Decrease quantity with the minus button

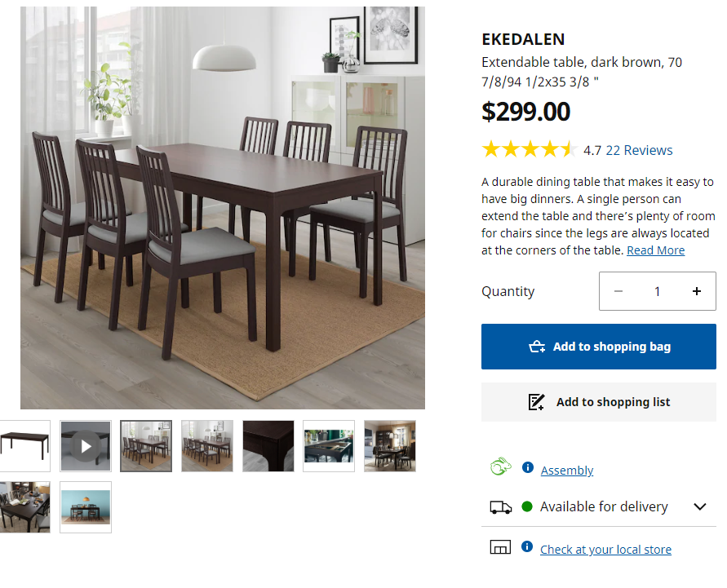[x=618, y=291]
